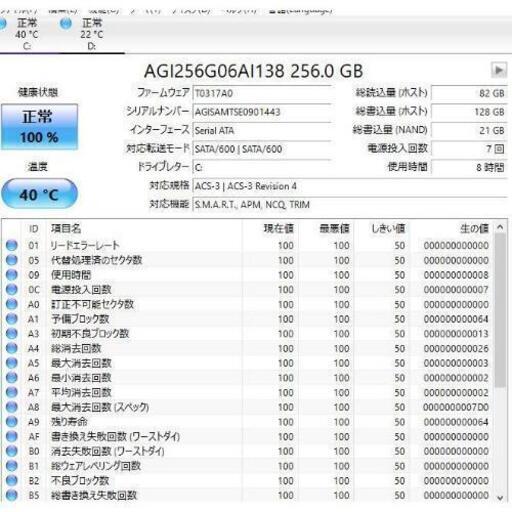Click the status orb for ID A5 最大消去回数
The width and height of the screenshot is (512, 512).
point(12,363)
